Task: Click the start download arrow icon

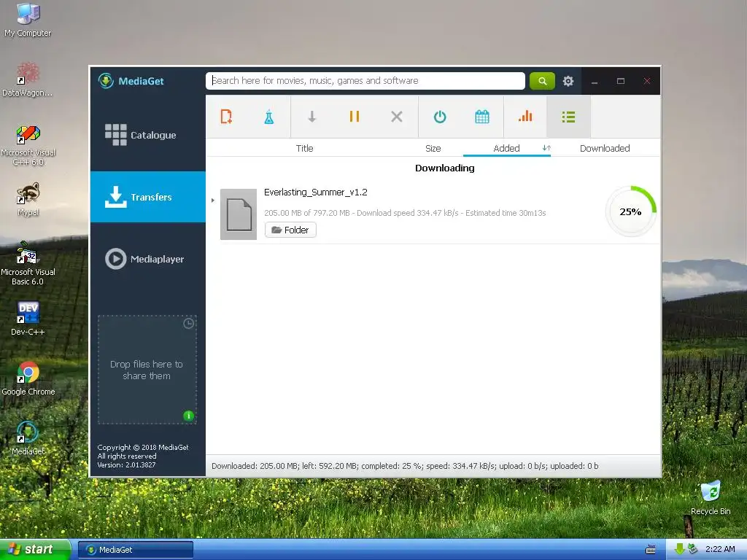Action: [311, 117]
